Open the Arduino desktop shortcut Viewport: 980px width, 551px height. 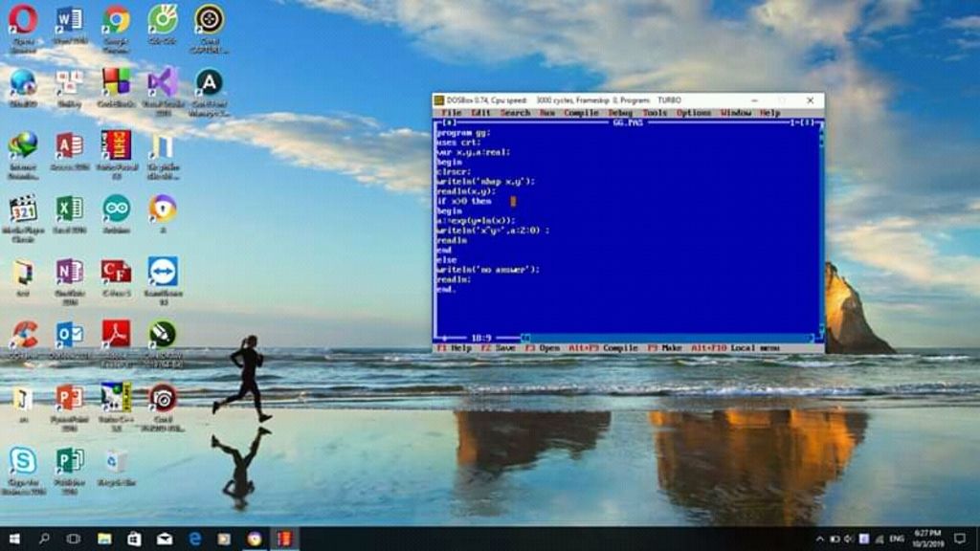116,209
